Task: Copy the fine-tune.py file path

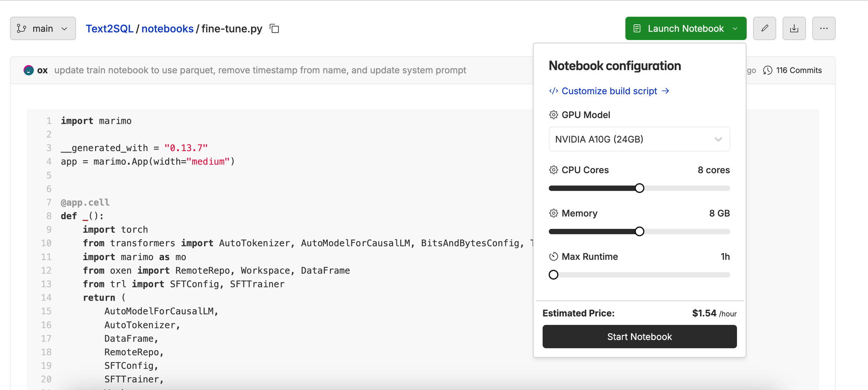Action: 274,29
